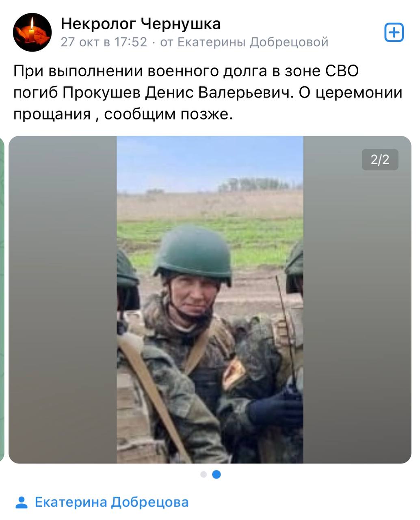
Task: Open the Некролог Чернушка group page
Action: click(141, 24)
